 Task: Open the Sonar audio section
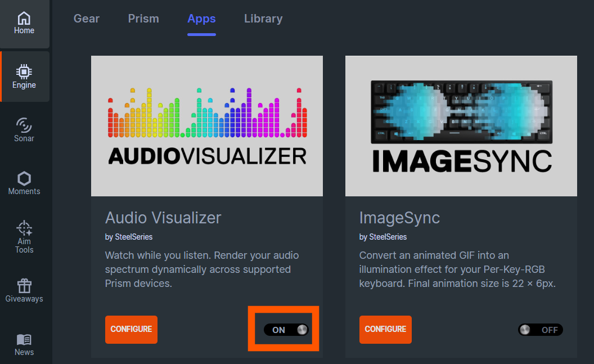(24, 130)
